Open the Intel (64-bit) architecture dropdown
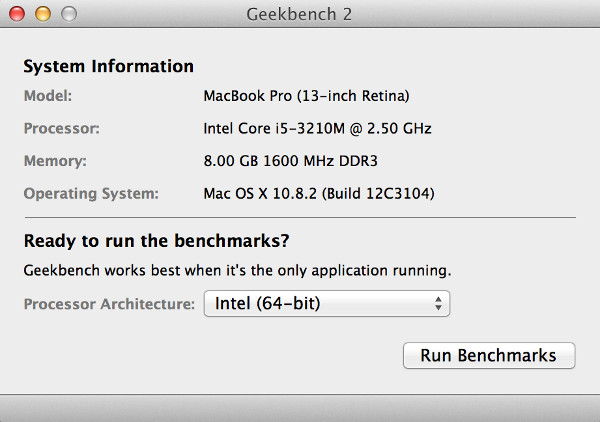 326,304
